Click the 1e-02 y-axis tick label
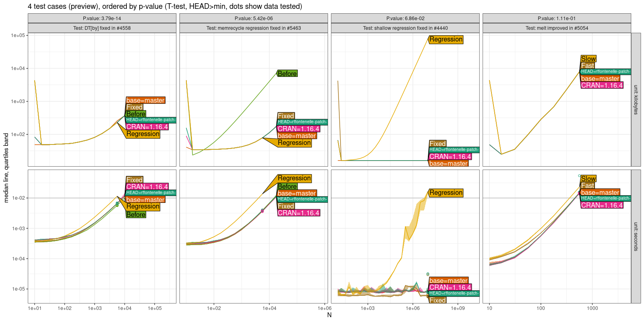Image resolution: width=644 pixels, height=322 pixels. (x=19, y=198)
